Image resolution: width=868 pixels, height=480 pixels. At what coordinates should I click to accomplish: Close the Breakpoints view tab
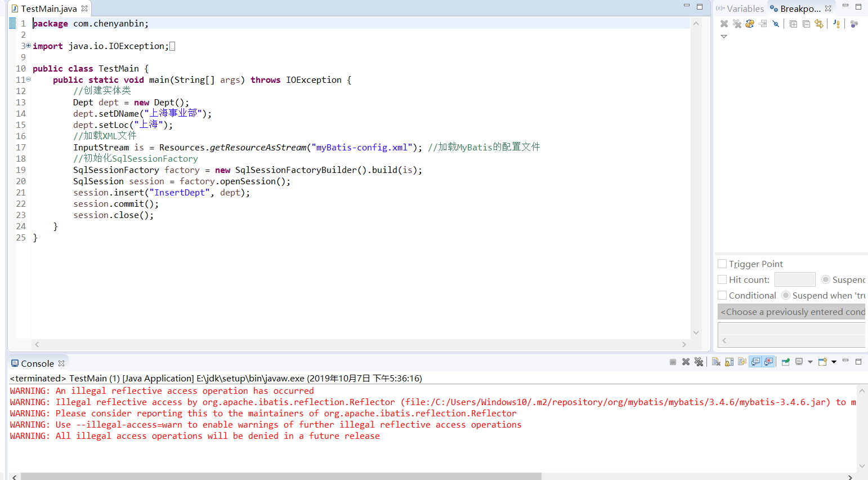828,8
